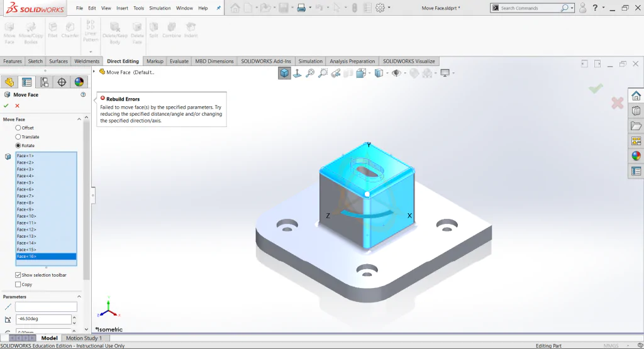The height and width of the screenshot is (349, 644).
Task: Open Options gear icon
Action: pos(380,8)
